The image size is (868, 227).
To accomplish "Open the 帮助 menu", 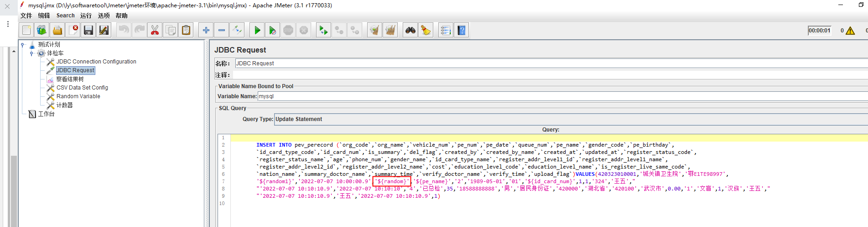I will point(121,16).
